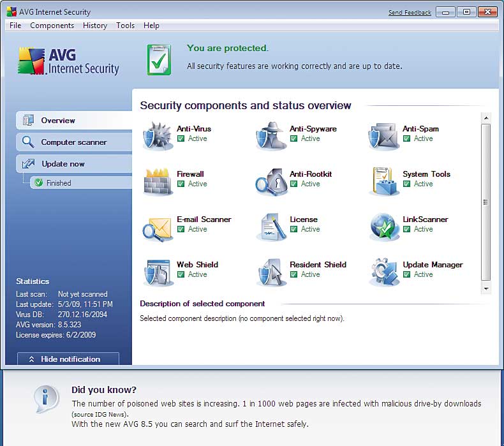Click the Anti-Spam Active checkbox

(406, 138)
